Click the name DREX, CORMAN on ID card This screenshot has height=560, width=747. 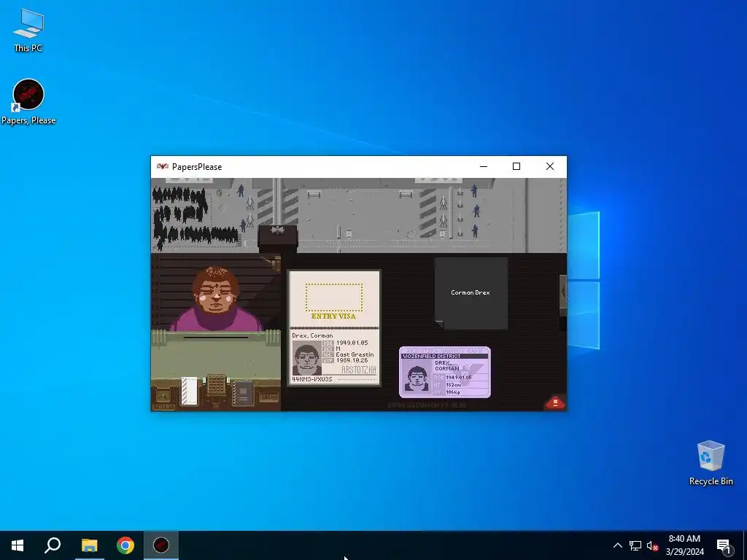(x=447, y=365)
